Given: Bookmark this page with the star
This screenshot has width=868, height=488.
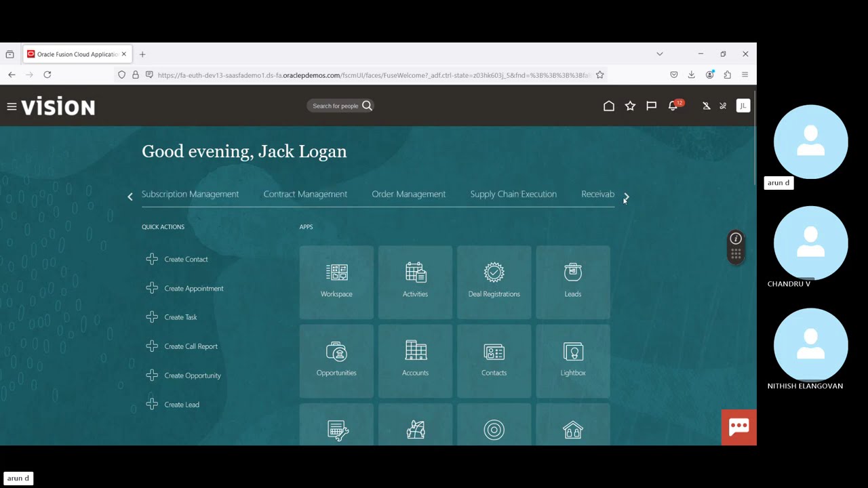Looking at the screenshot, I should point(600,75).
